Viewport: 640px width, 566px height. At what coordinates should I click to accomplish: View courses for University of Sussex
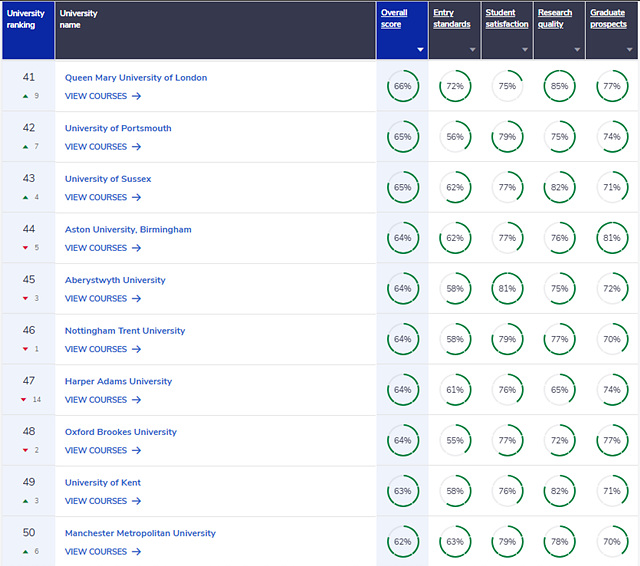(103, 197)
